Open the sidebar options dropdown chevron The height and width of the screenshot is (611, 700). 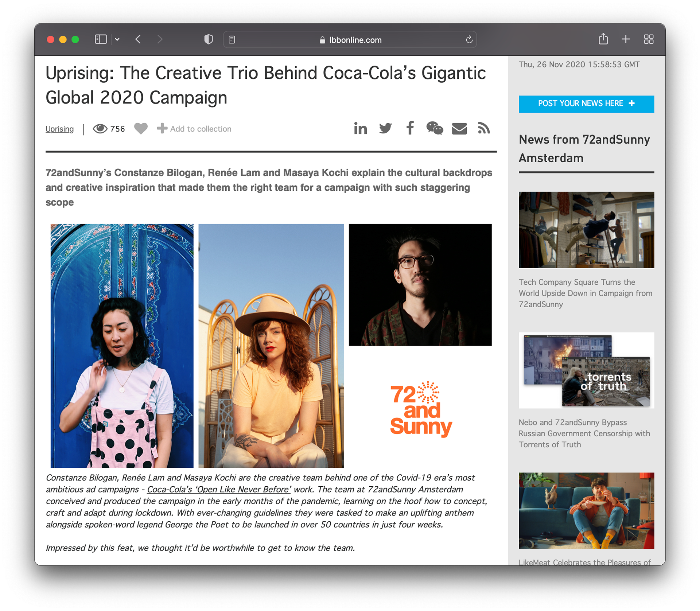[x=117, y=39]
